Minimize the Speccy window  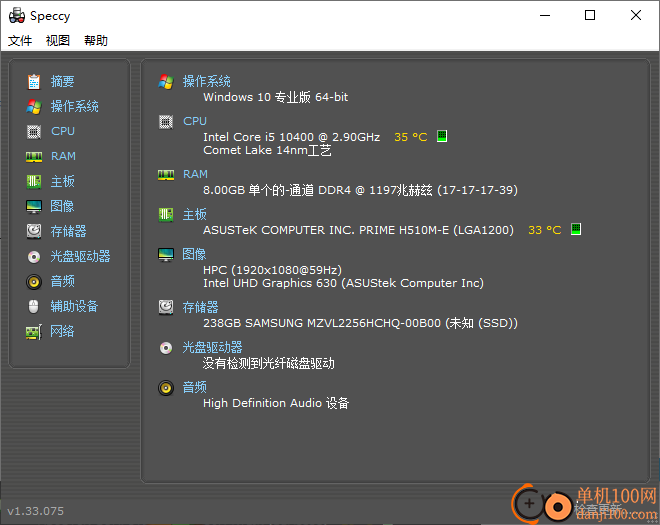click(545, 16)
